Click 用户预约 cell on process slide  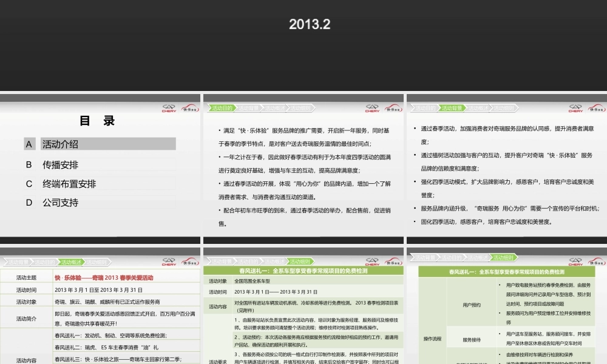click(472, 305)
